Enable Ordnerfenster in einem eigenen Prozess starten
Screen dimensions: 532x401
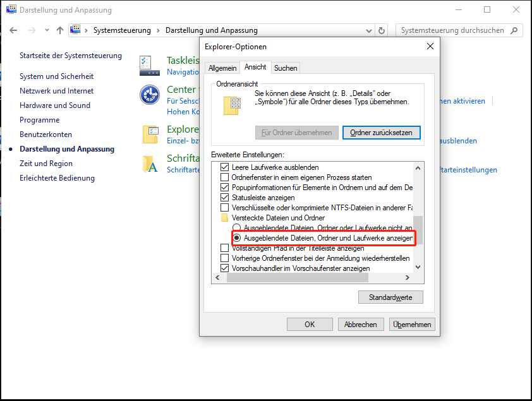click(x=224, y=177)
